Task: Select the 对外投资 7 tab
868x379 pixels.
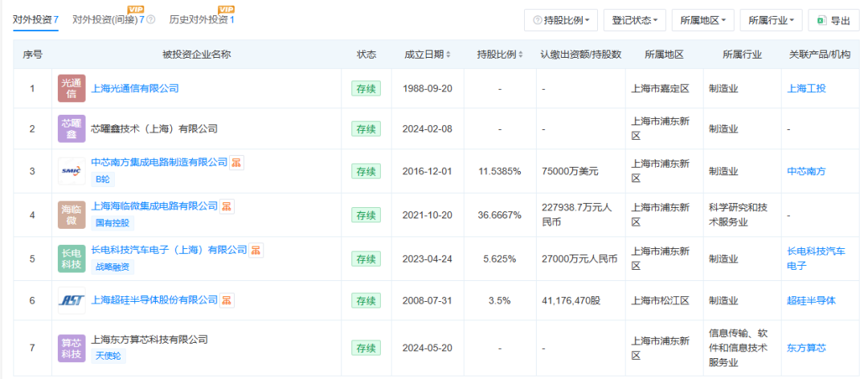Action: click(36, 20)
